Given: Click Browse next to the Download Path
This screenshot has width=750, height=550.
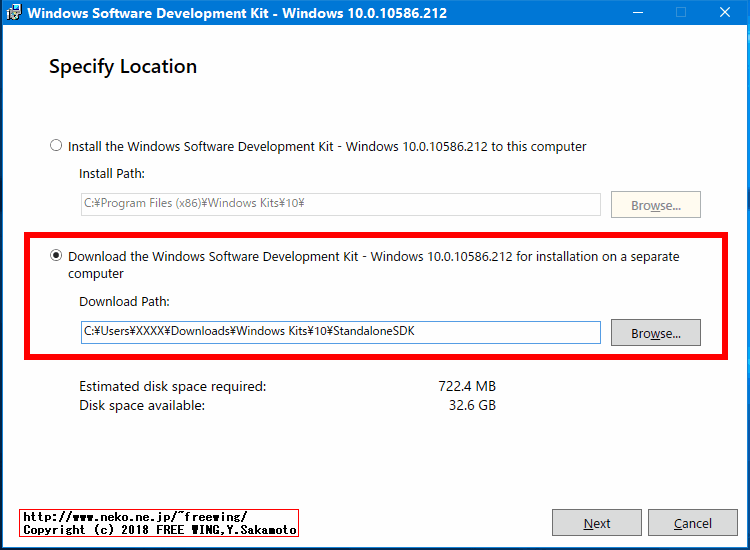Looking at the screenshot, I should coord(655,332).
